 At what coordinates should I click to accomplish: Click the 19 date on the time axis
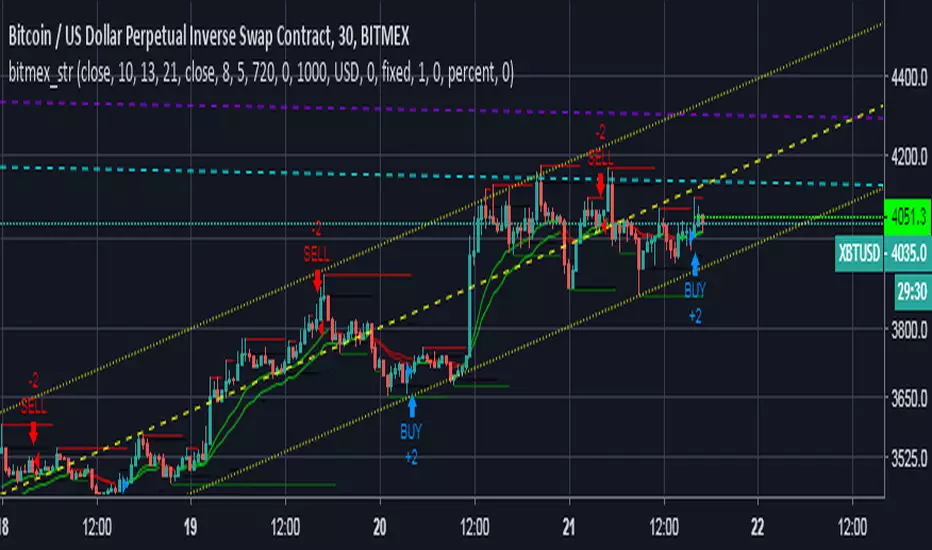(x=190, y=527)
